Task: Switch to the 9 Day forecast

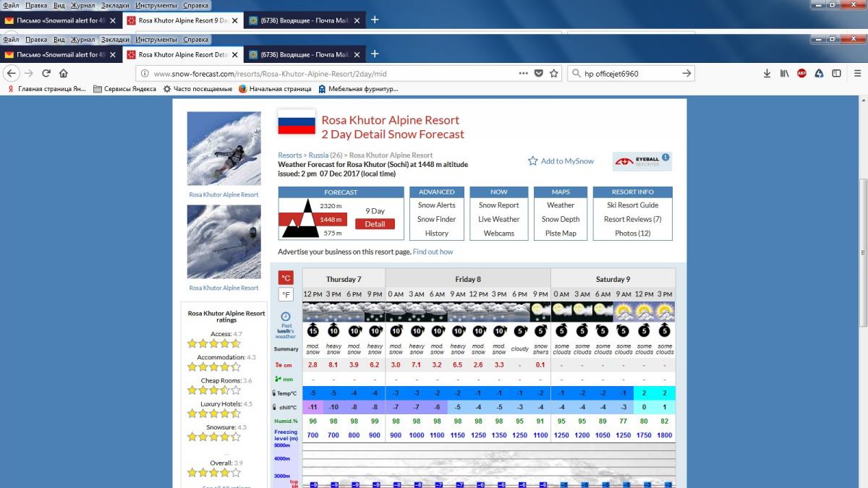Action: tap(375, 211)
